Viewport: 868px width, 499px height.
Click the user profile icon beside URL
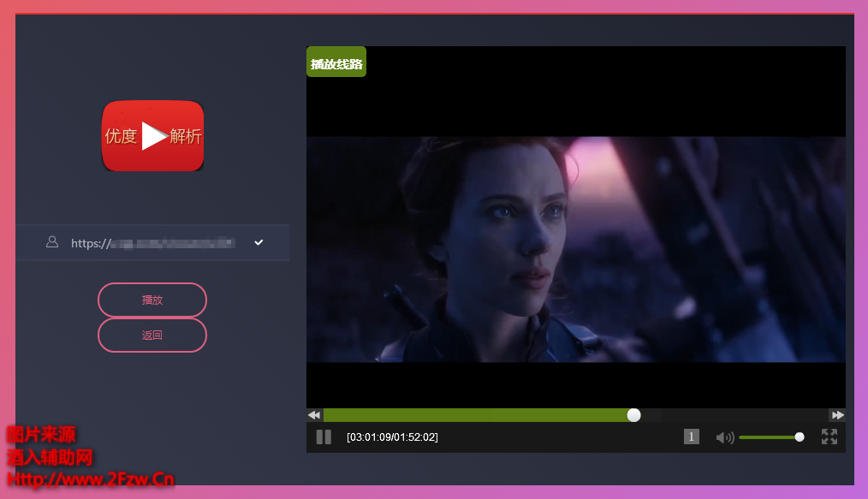[52, 242]
